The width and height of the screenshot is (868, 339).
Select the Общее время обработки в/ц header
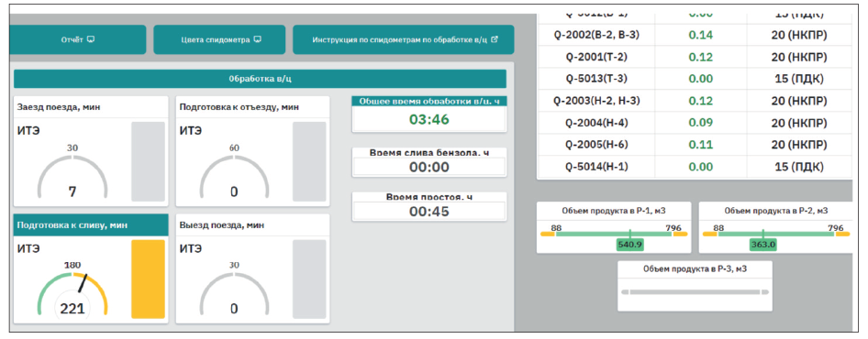429,101
